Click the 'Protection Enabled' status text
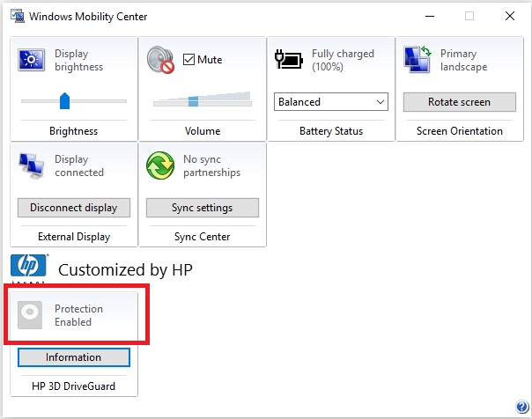 coord(78,315)
